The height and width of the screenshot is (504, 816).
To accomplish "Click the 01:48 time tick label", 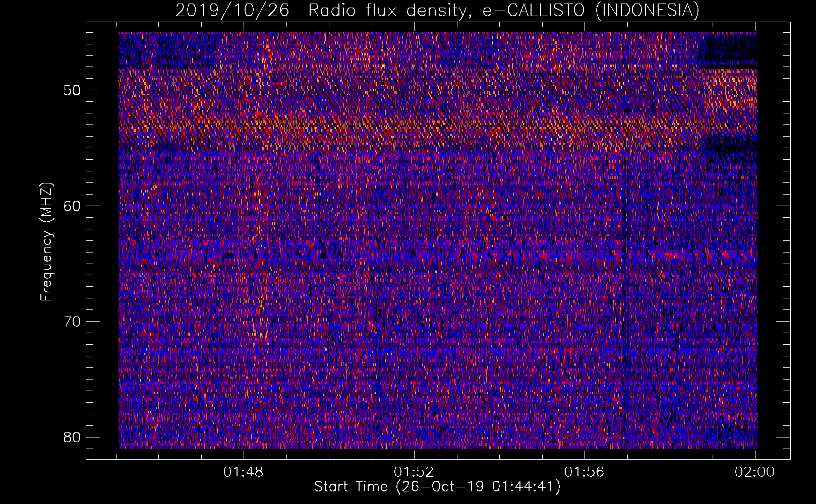I will pyautogui.click(x=244, y=472).
